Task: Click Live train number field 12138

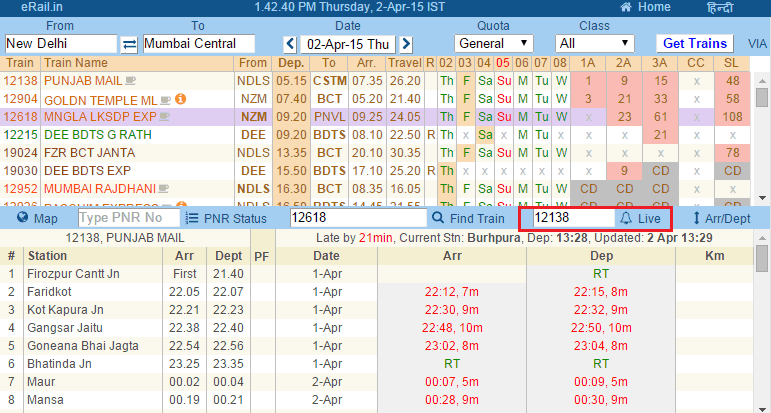Action: coord(573,218)
